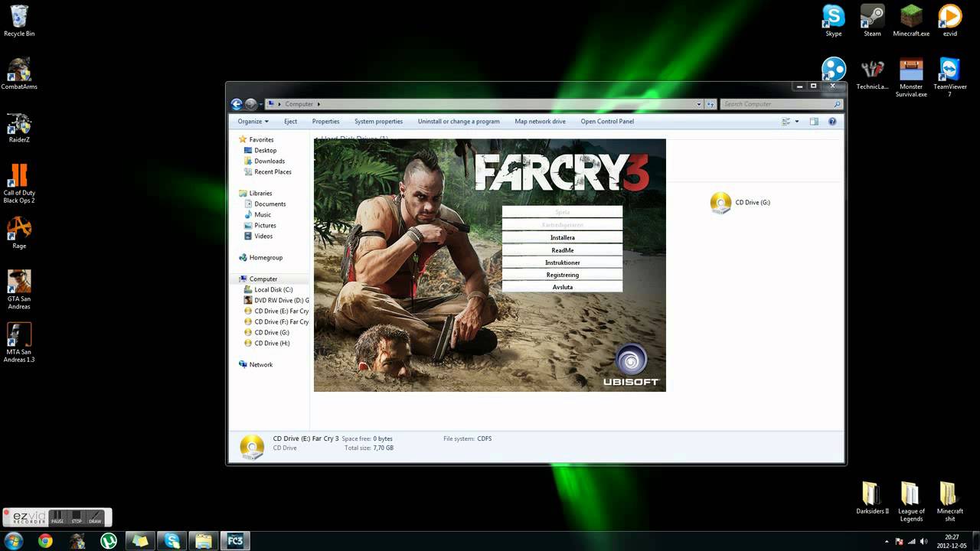Stop the ezvid recording

click(x=77, y=517)
